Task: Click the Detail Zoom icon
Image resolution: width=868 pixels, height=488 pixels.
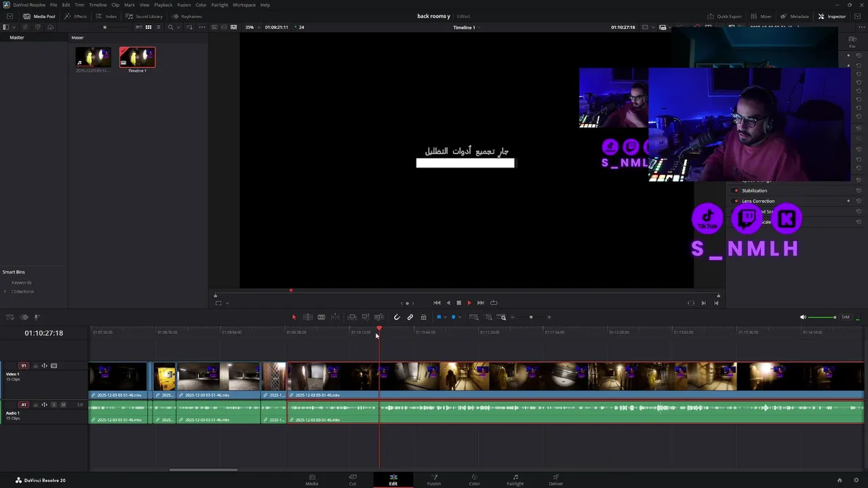Action: tap(488, 317)
